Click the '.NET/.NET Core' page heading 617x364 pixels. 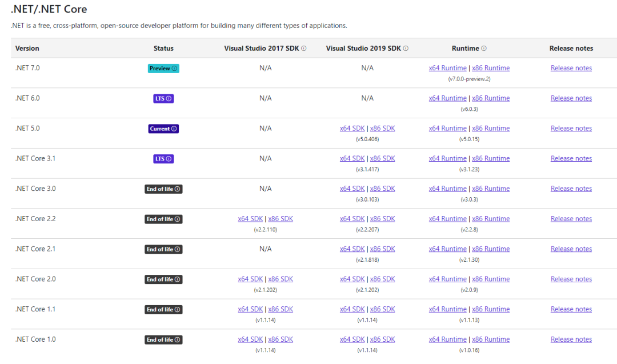pyautogui.click(x=49, y=9)
